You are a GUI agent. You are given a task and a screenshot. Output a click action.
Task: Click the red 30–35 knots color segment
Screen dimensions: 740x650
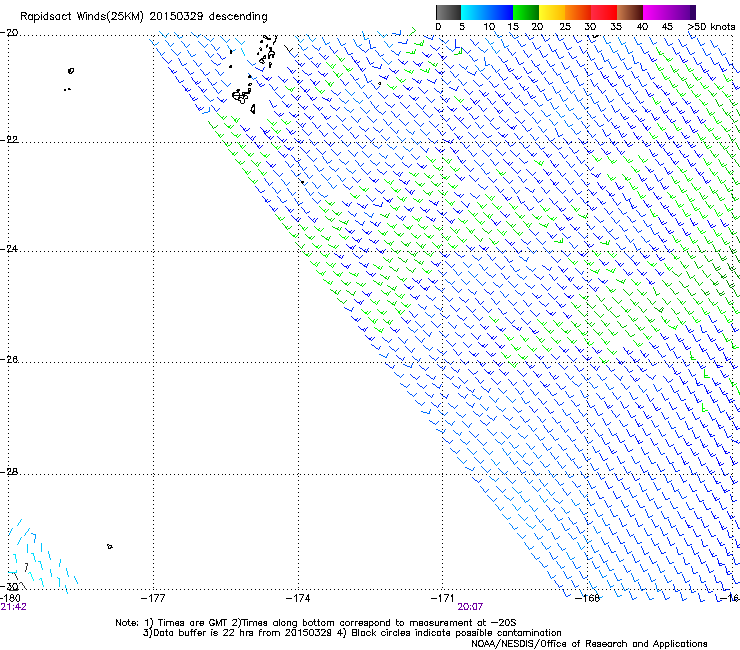click(604, 12)
